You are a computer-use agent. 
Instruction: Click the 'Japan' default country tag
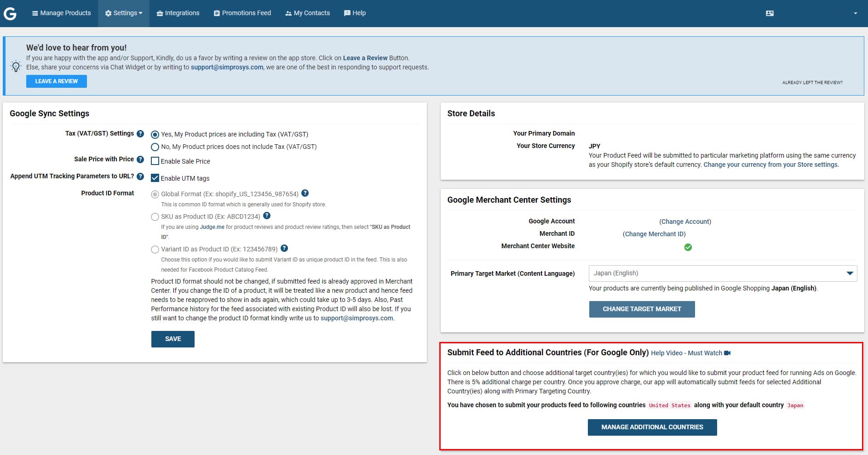(x=795, y=405)
